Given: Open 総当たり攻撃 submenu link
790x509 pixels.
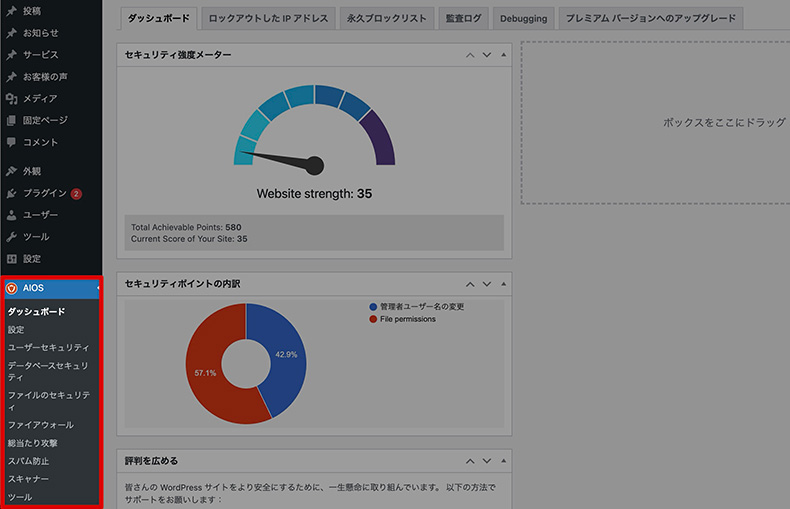Looking at the screenshot, I should pyautogui.click(x=33, y=443).
